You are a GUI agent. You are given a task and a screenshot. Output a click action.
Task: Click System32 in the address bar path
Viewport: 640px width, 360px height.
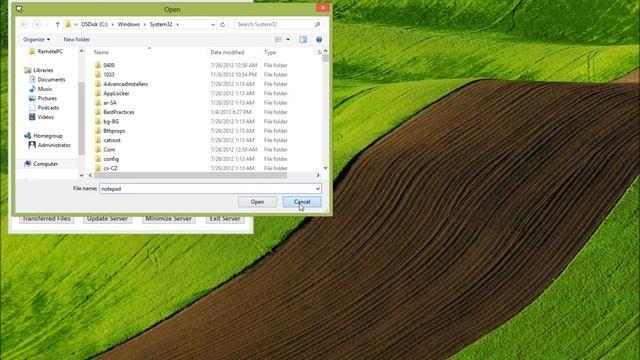click(161, 24)
